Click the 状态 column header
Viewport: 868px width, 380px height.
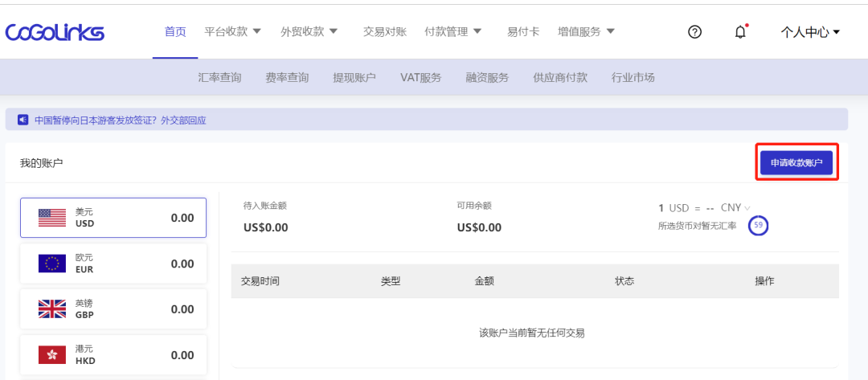pyautogui.click(x=624, y=281)
